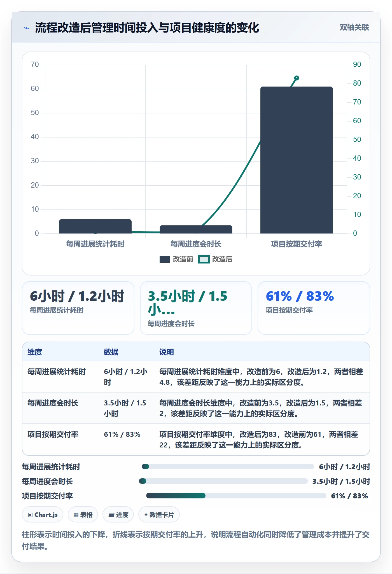
Task: Open the 61% / 83% data card
Action: [x=314, y=308]
